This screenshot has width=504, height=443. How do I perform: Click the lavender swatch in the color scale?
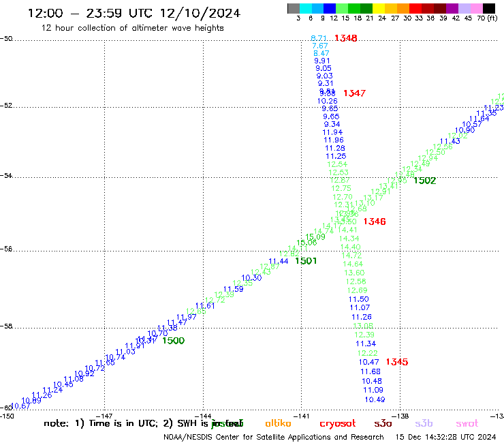[464, 8]
